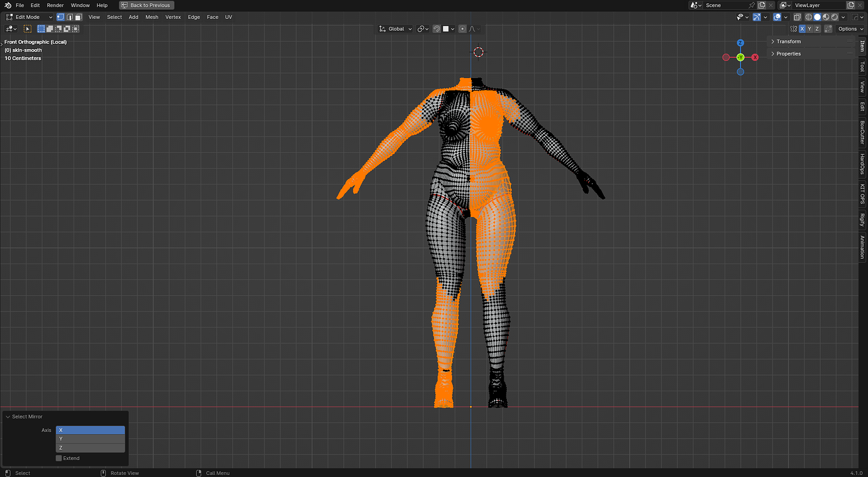Switch to vertex select mode

click(x=60, y=17)
